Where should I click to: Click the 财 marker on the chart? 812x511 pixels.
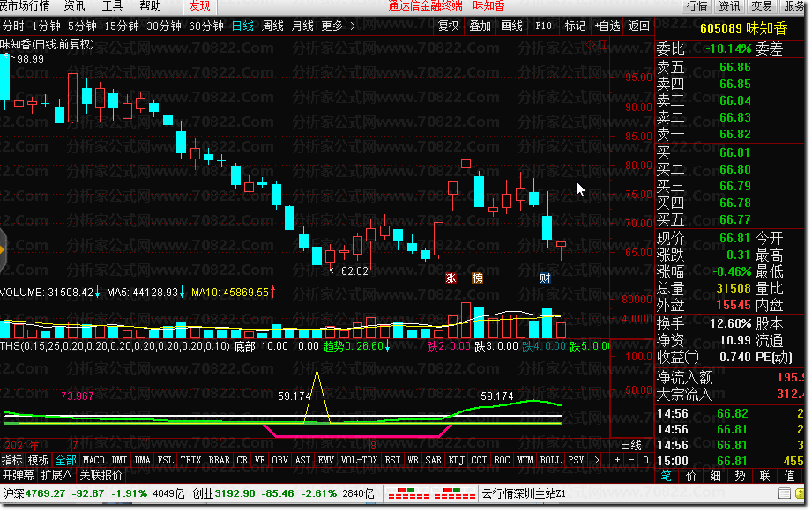tap(545, 278)
